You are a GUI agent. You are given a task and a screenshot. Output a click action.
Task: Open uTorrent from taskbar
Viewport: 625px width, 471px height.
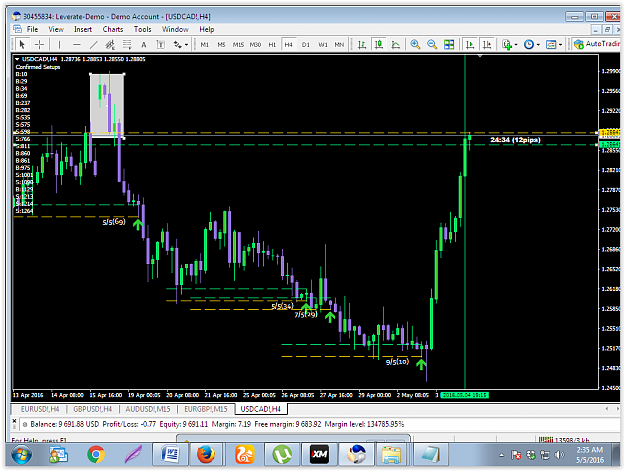[282, 455]
